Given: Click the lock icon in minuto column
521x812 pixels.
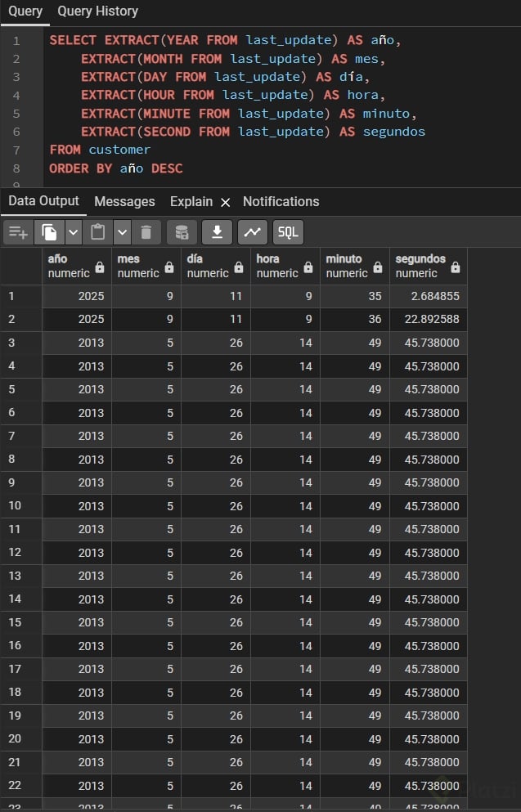Looking at the screenshot, I should tap(378, 267).
